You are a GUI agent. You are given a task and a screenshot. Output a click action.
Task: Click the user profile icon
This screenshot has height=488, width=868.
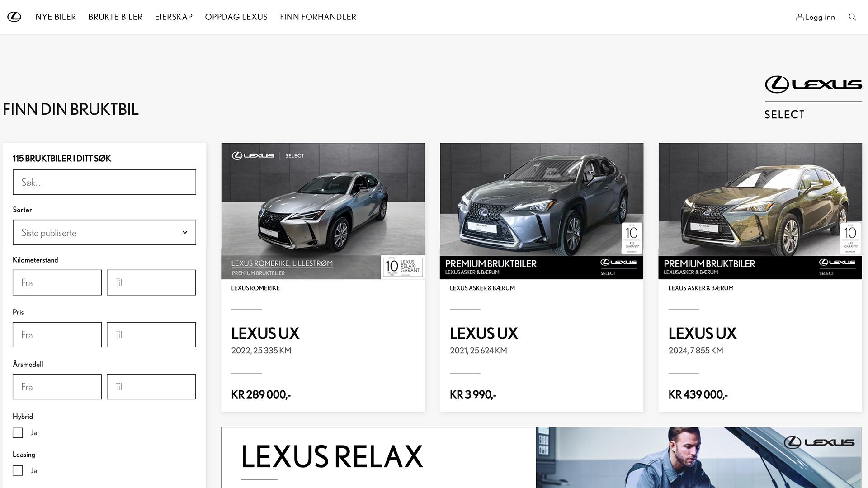(x=799, y=17)
